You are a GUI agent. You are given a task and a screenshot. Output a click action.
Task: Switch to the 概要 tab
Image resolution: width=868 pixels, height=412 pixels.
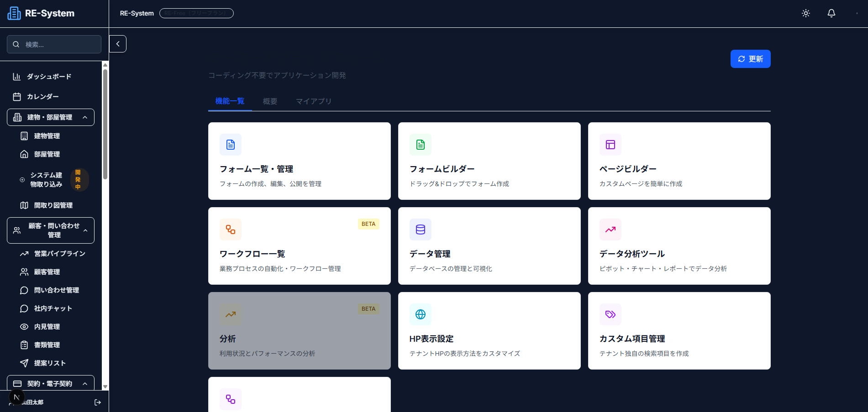click(270, 101)
